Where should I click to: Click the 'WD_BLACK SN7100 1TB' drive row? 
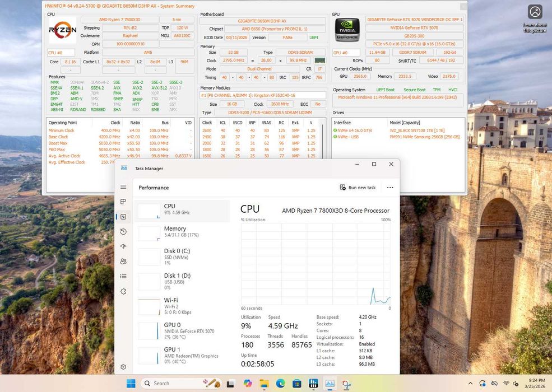[397, 130]
